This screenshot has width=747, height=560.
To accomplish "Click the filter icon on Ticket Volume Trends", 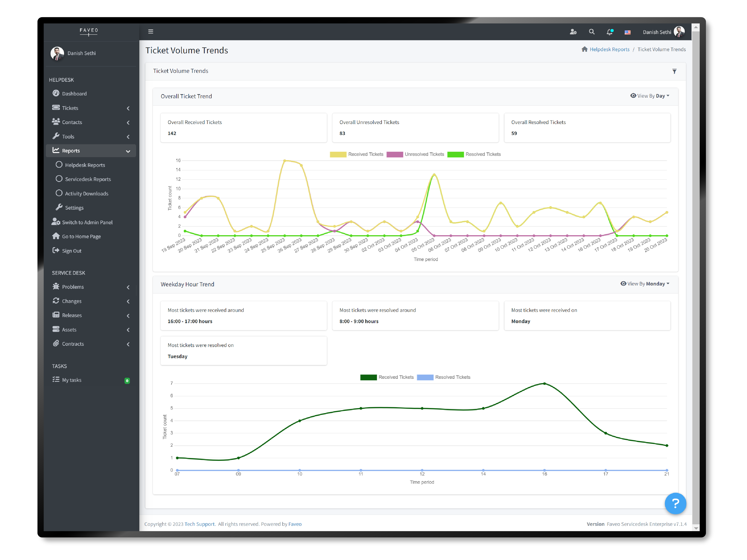I will pos(675,71).
